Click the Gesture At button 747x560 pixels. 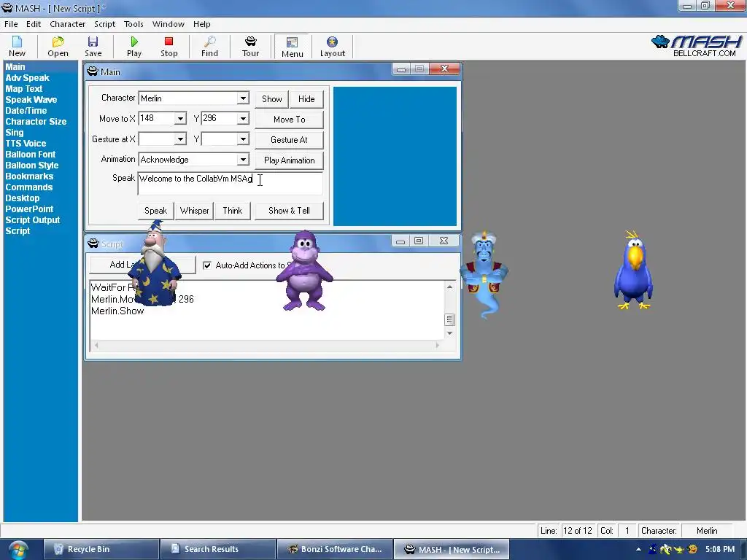point(289,140)
